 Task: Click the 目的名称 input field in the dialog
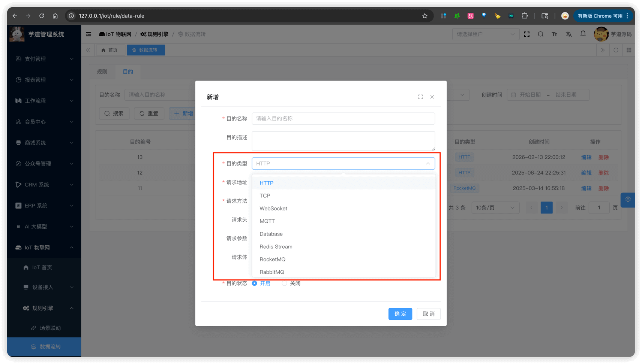click(x=343, y=119)
